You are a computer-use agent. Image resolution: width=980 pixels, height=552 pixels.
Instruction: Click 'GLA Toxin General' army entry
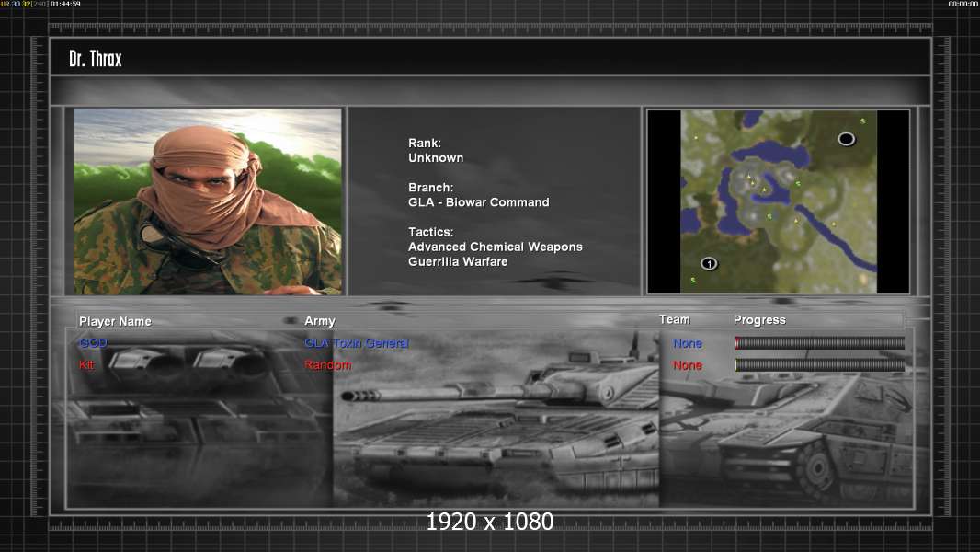[x=357, y=343]
